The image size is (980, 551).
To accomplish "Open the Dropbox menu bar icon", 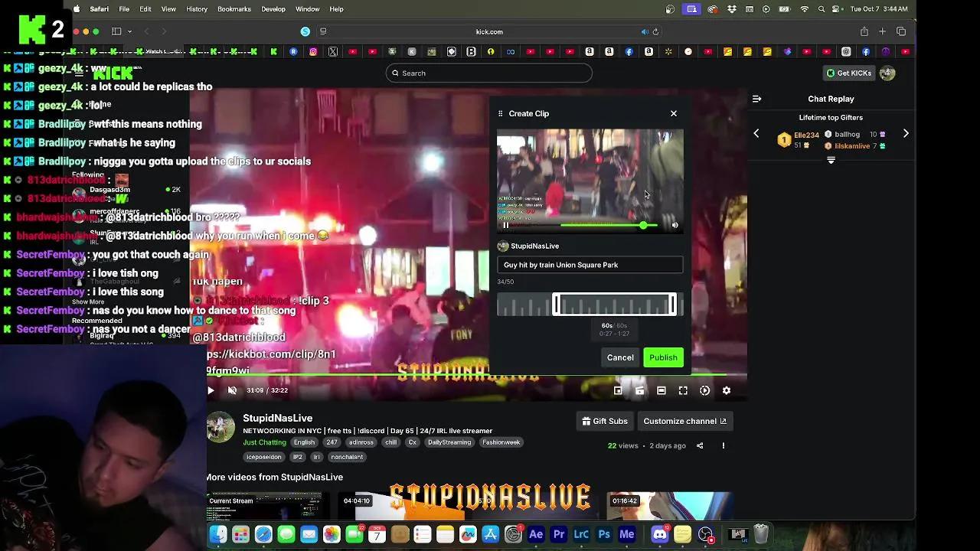I will tap(731, 9).
